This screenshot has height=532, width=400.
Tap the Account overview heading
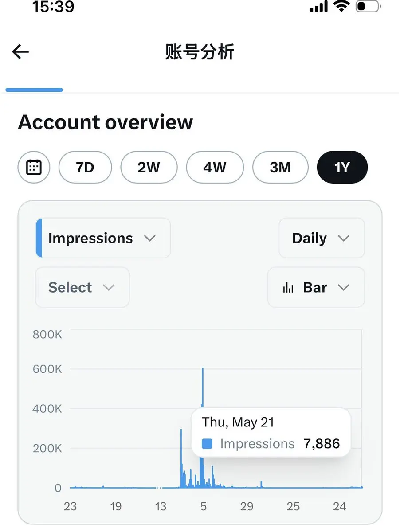[106, 122]
